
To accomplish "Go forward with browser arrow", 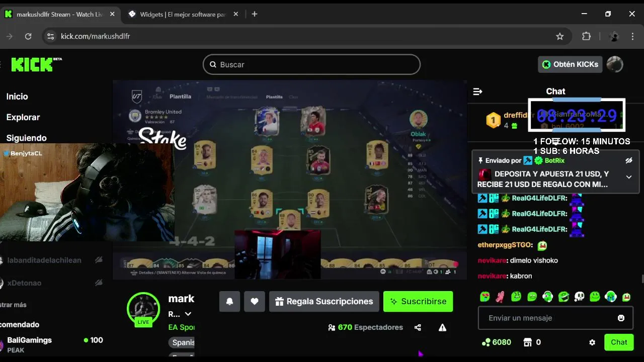I will 9,36.
